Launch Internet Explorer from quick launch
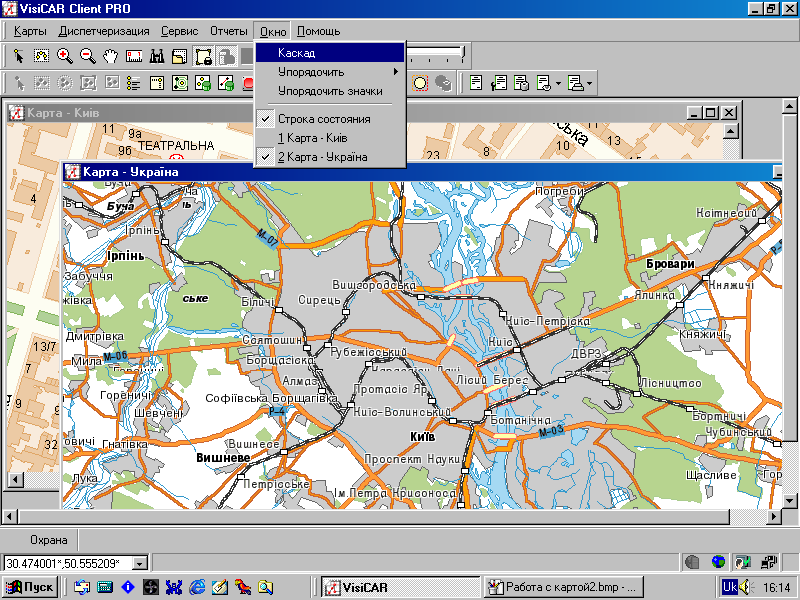 click(x=197, y=587)
